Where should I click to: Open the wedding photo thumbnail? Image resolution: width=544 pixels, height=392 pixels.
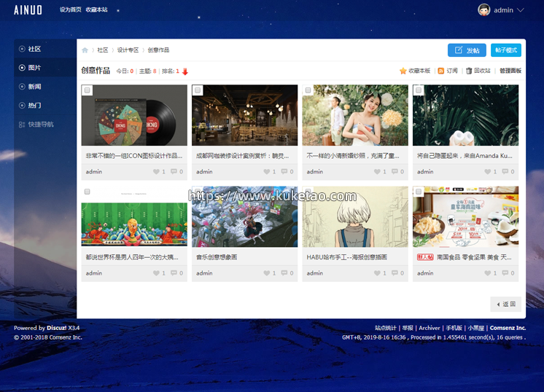coord(355,115)
